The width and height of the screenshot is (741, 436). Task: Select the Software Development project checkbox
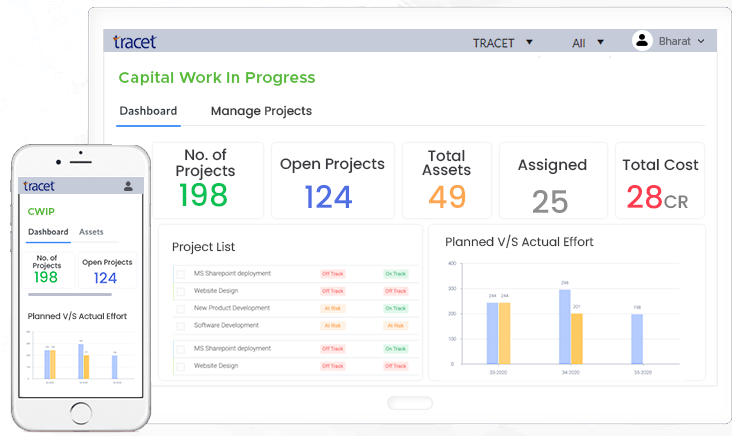(181, 325)
